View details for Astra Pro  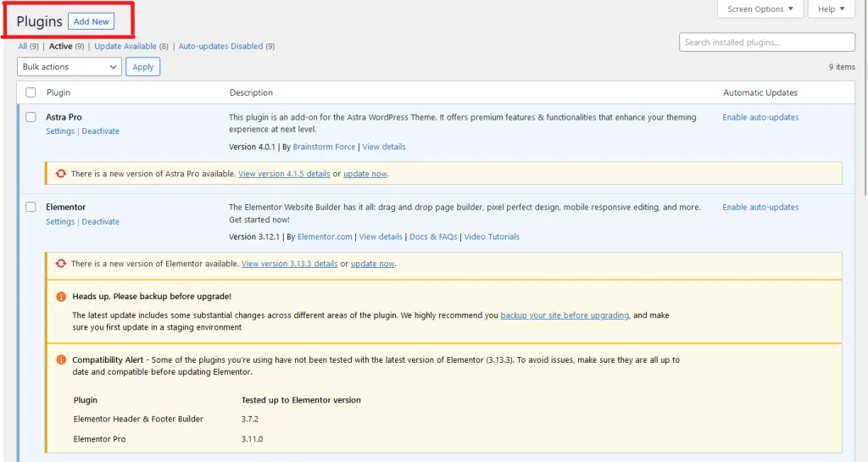pyautogui.click(x=384, y=147)
